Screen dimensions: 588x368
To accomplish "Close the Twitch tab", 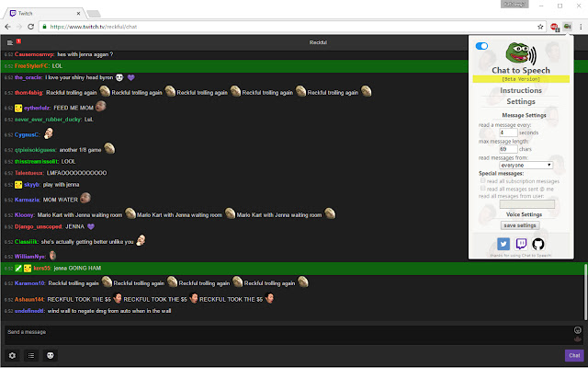I will [78, 13].
